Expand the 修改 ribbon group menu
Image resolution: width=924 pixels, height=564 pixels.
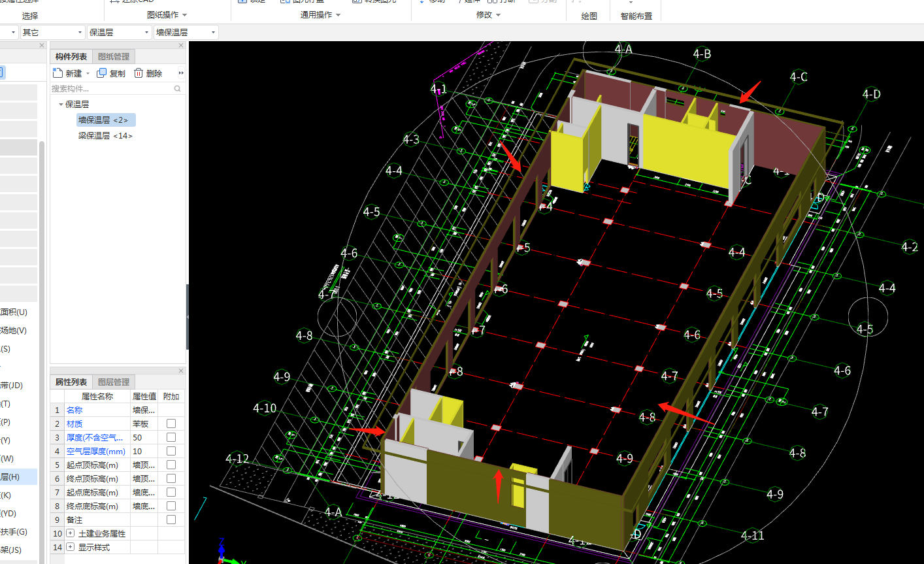[x=499, y=15]
